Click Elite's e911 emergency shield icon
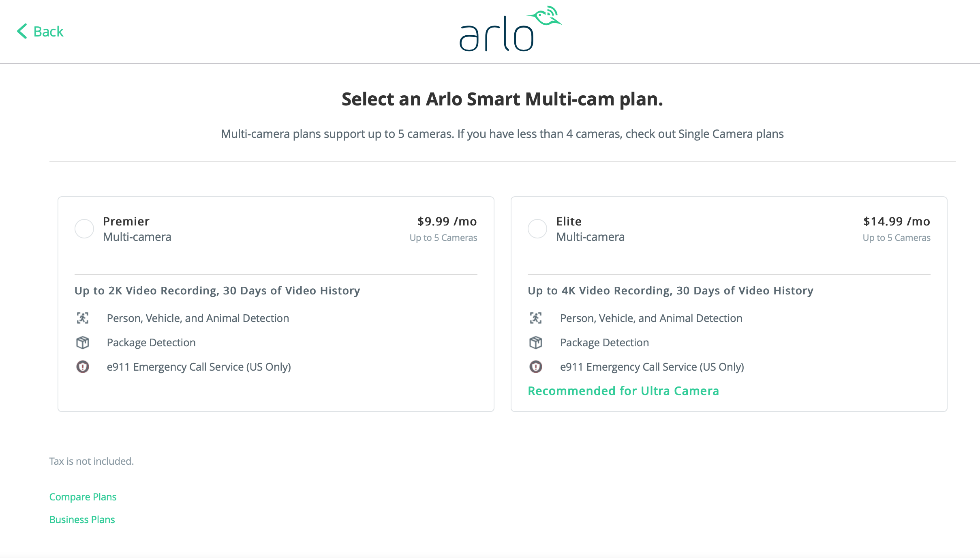 tap(536, 367)
